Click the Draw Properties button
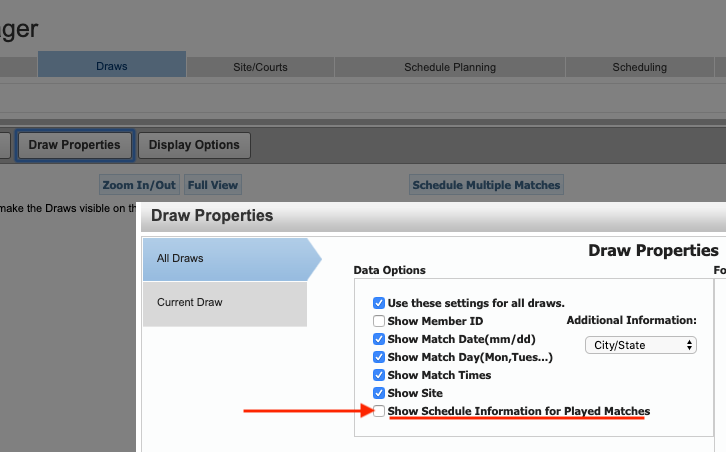The height and width of the screenshot is (452, 726). point(75,145)
